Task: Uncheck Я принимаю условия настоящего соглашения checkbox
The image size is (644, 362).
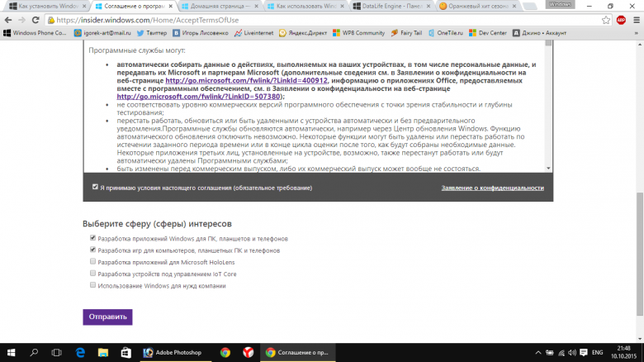Action: (x=95, y=187)
